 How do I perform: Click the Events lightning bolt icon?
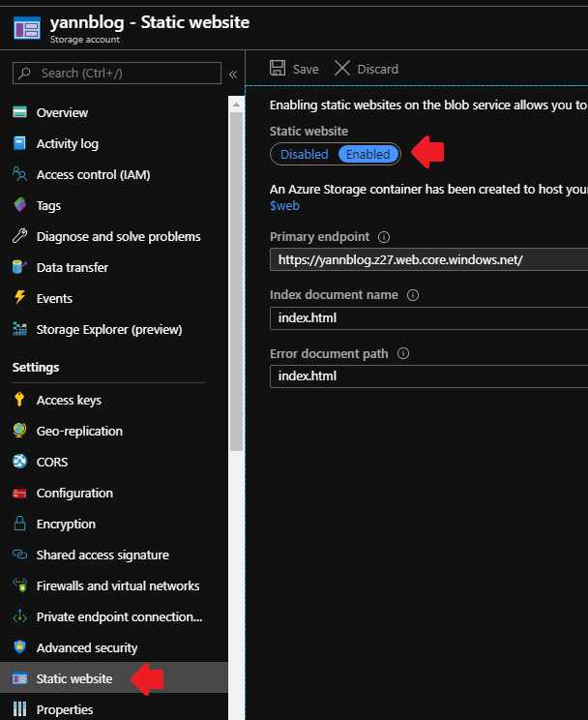(x=19, y=298)
